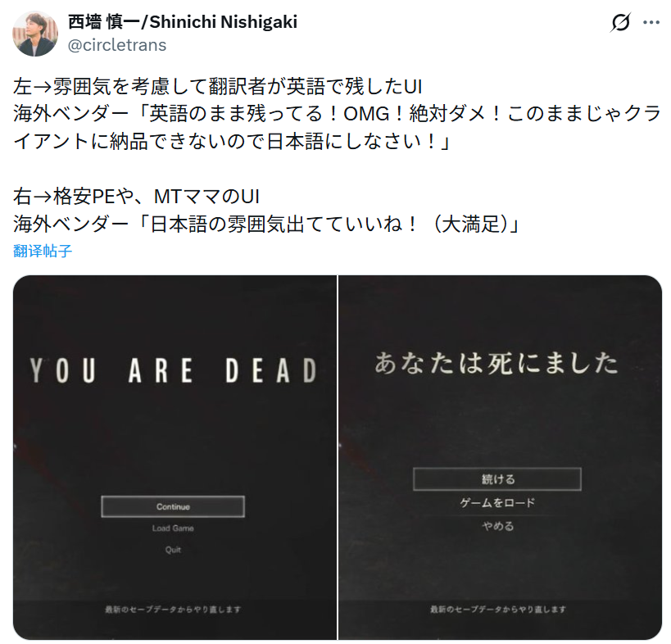Select Load Game in the left image
Viewport: 671px width, 644px height.
click(x=173, y=528)
